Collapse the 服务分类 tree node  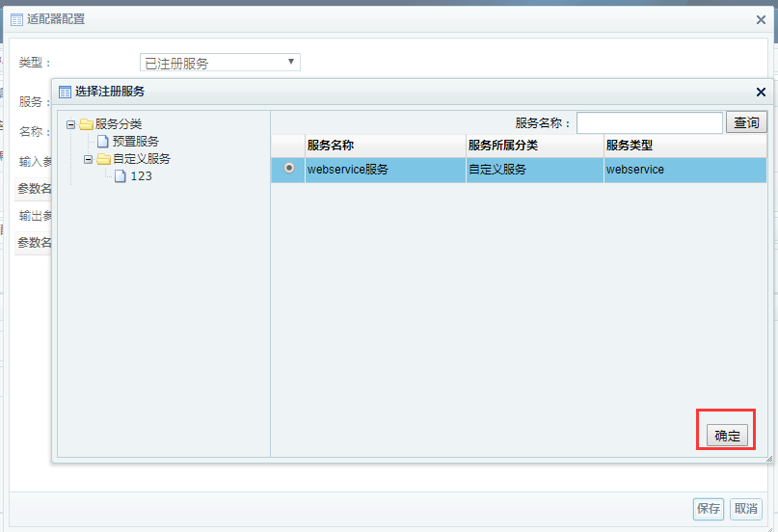coord(71,124)
